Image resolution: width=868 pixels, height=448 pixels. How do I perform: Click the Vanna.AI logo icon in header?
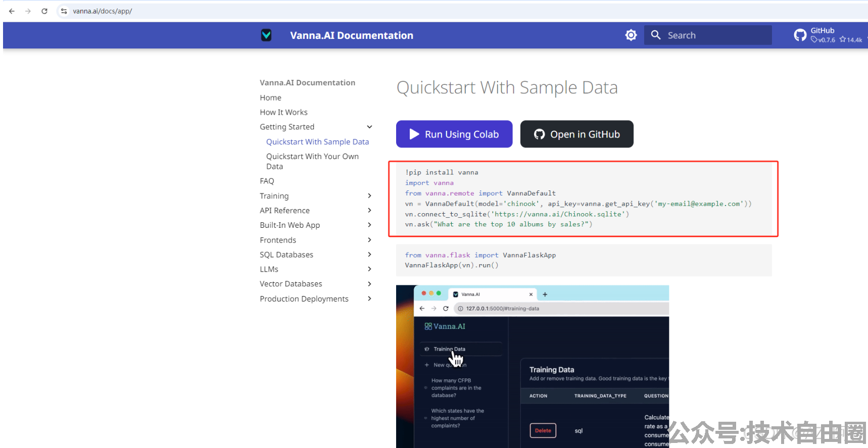pyautogui.click(x=266, y=35)
